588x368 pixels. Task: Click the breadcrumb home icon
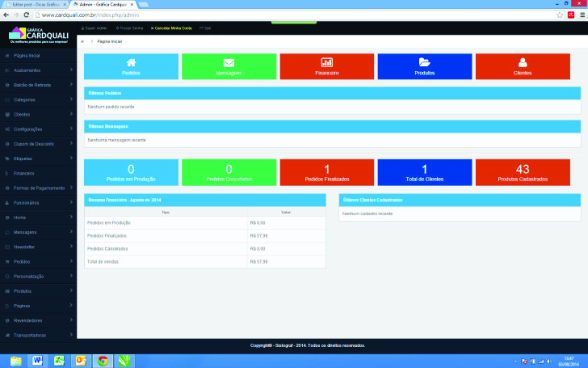coord(82,40)
